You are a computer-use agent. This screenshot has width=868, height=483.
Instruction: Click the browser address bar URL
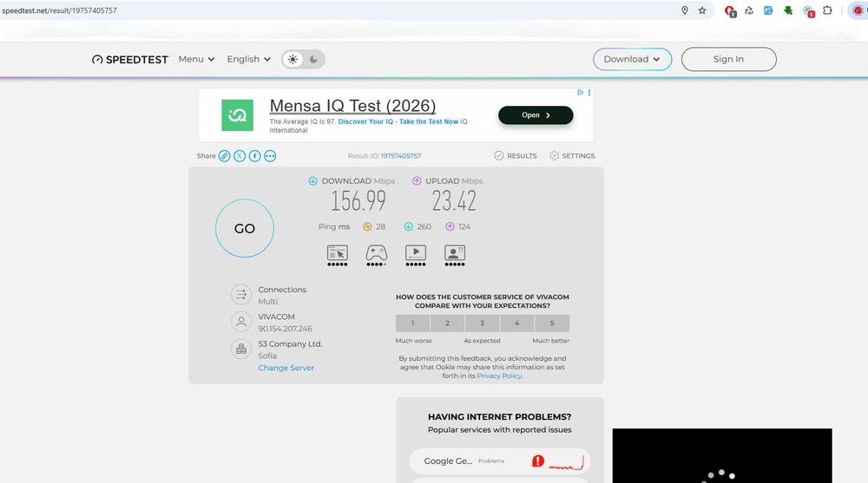pyautogui.click(x=60, y=10)
